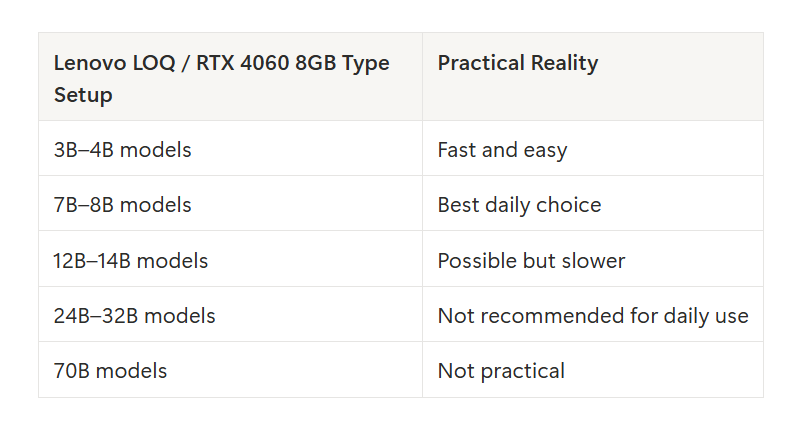Select the '24B–32B models' cell
The image size is (801, 428).
coord(230,314)
